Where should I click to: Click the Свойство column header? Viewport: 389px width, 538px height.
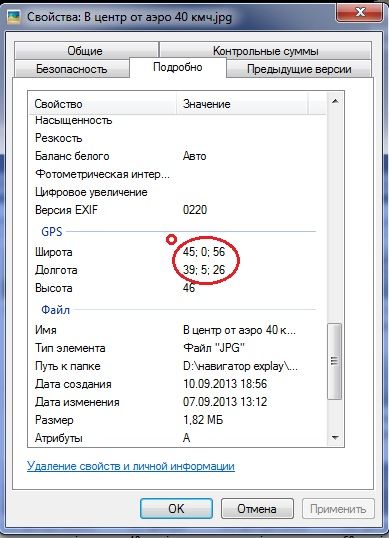pyautogui.click(x=102, y=104)
